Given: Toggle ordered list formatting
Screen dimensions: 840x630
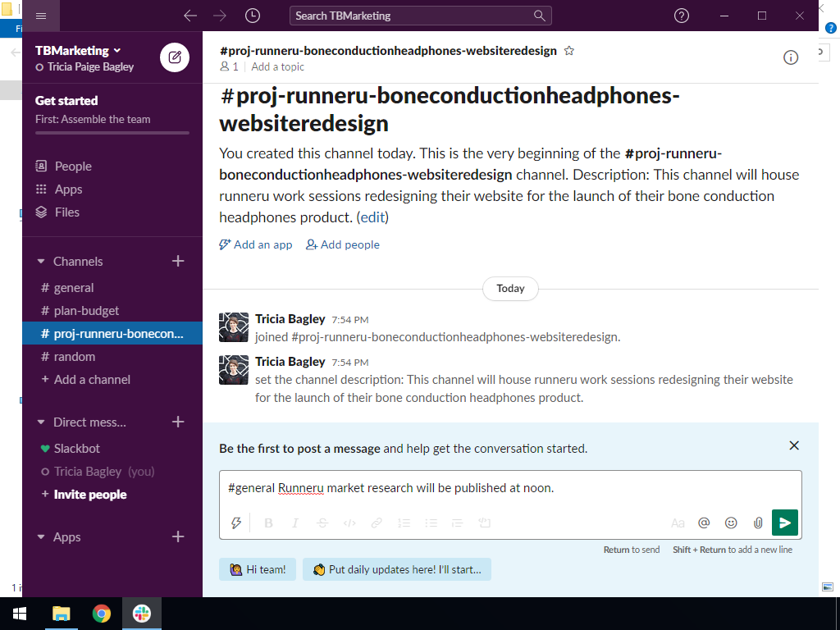Looking at the screenshot, I should (404, 523).
